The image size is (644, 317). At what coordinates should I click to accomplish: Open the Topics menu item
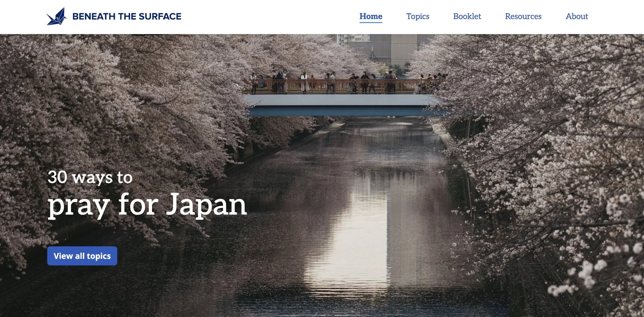pyautogui.click(x=418, y=16)
